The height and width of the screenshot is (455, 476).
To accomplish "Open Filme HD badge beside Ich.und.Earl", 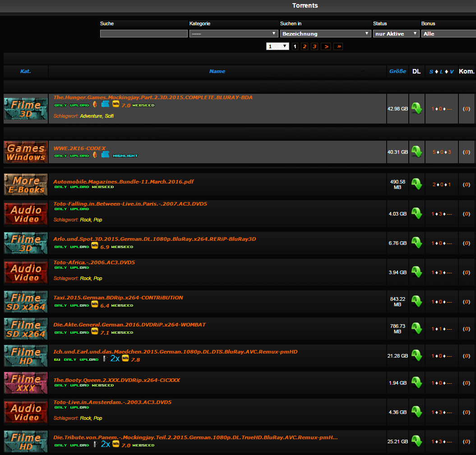I will pyautogui.click(x=26, y=356).
